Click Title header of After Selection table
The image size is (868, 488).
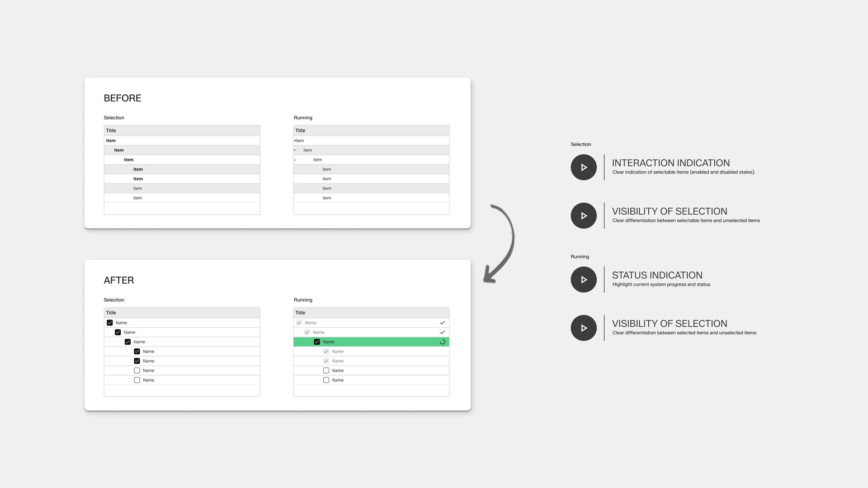(x=111, y=313)
